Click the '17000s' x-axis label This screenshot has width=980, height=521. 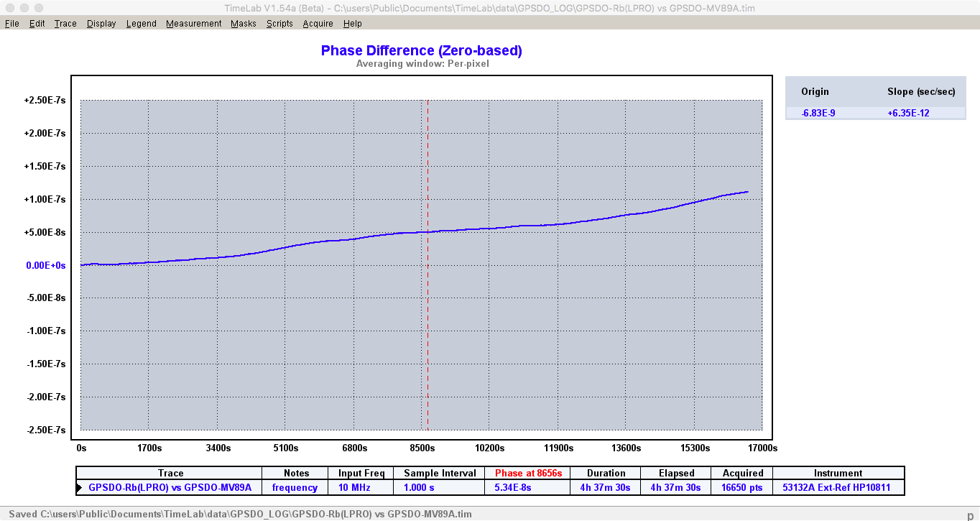762,448
